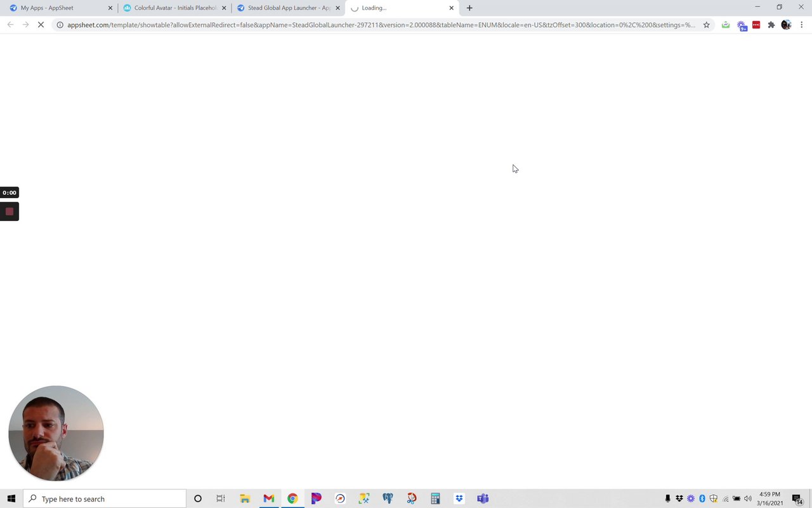Open Microsoft Teams from the taskbar

483,498
